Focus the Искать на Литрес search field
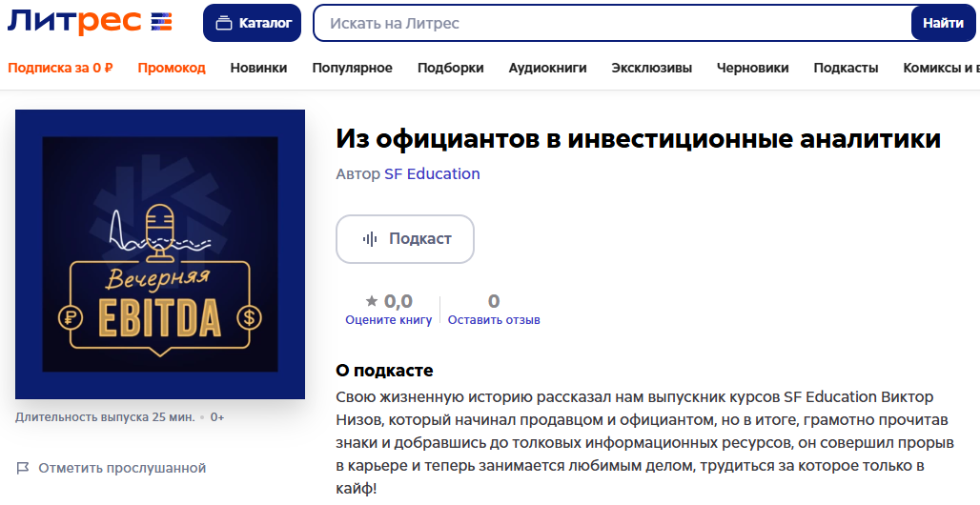Viewport: 980px width, 505px height. (x=612, y=23)
